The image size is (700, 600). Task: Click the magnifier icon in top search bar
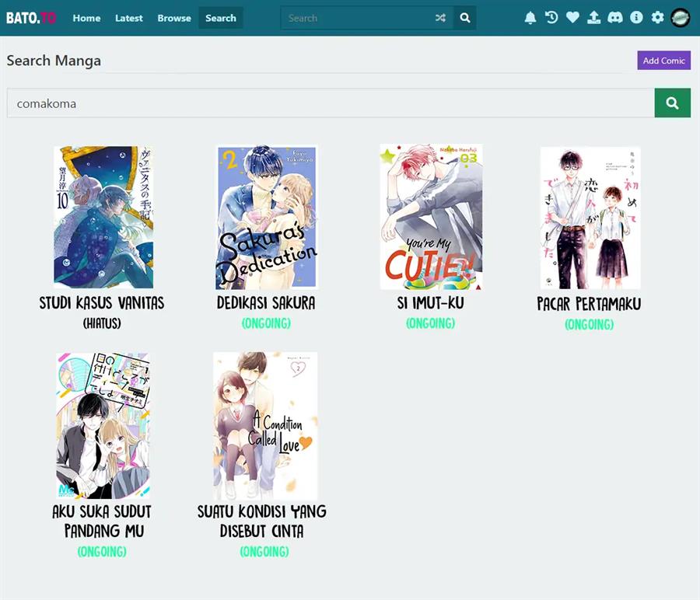464,17
